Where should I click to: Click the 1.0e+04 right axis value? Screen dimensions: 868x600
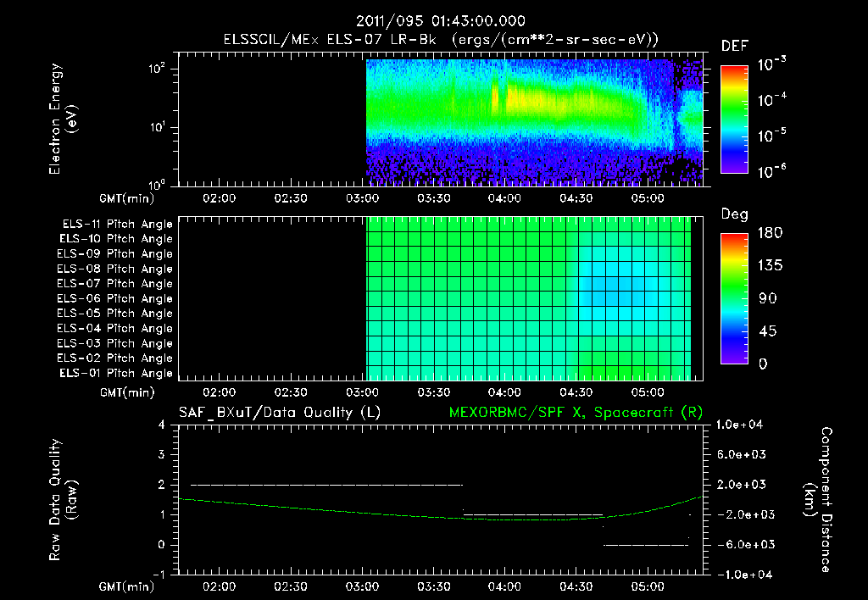(739, 425)
